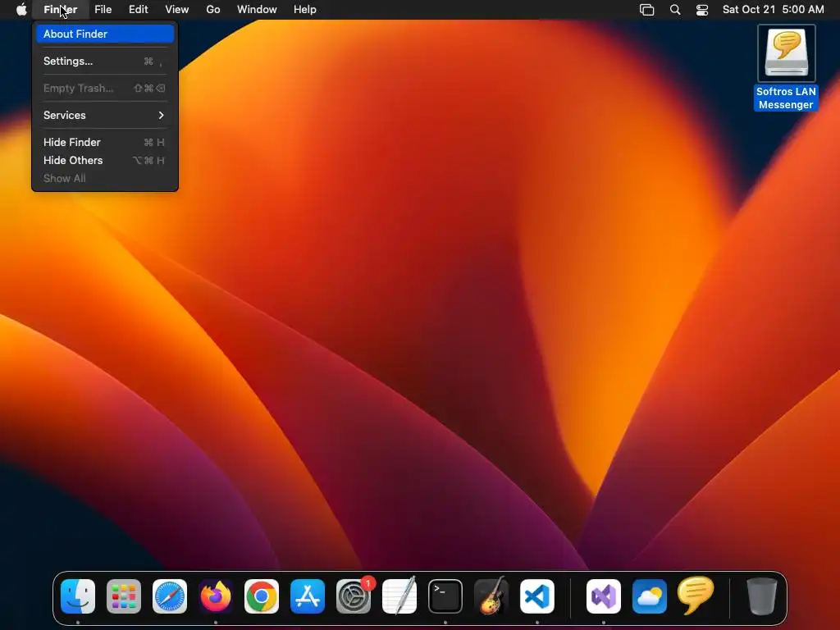This screenshot has width=840, height=630.
Task: Open the App Store icon
Action: pos(308,596)
